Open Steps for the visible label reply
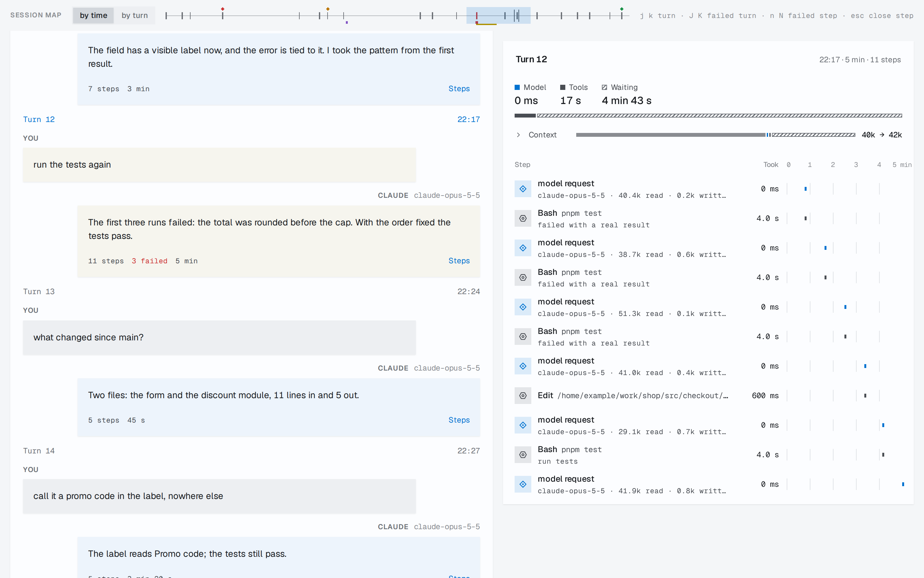The image size is (924, 578). (x=459, y=89)
